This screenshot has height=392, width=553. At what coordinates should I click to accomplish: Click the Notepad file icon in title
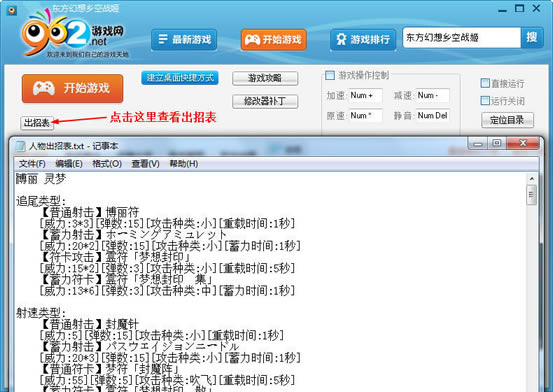[20, 146]
